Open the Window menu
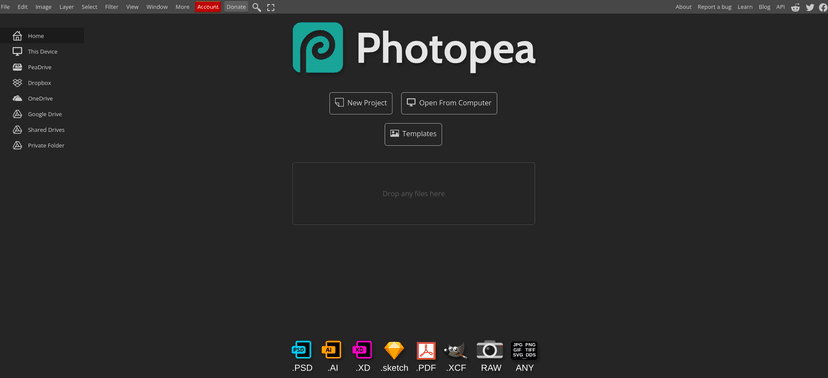This screenshot has width=828, height=378. point(157,7)
